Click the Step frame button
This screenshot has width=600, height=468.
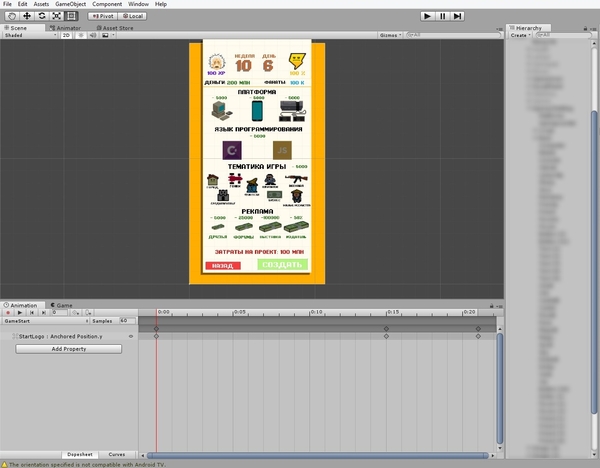[x=456, y=16]
